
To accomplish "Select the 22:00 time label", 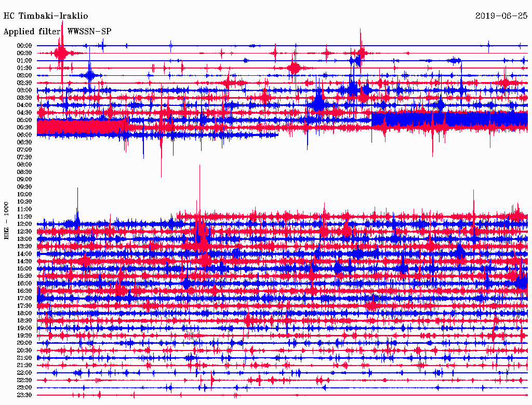I will point(24,373).
